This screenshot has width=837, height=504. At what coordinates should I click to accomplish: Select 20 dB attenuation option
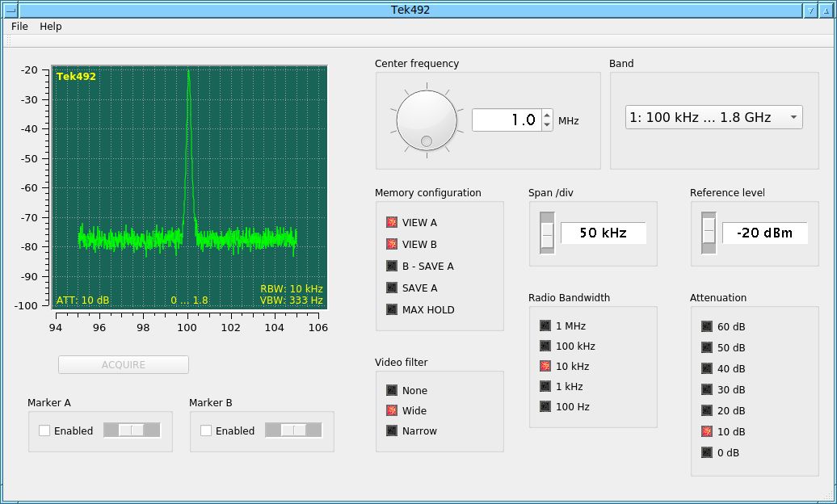coord(707,411)
